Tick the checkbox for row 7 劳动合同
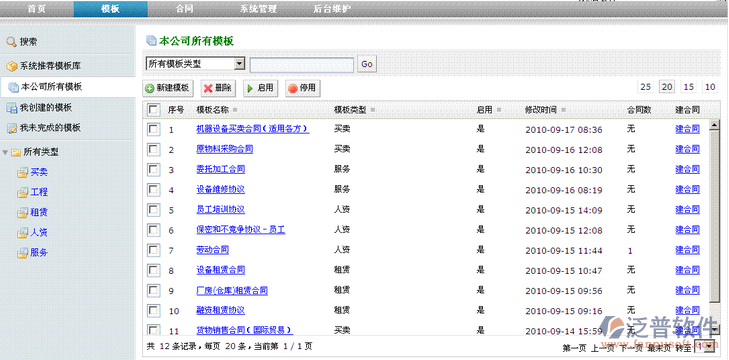This screenshot has height=360, width=729. coord(153,250)
